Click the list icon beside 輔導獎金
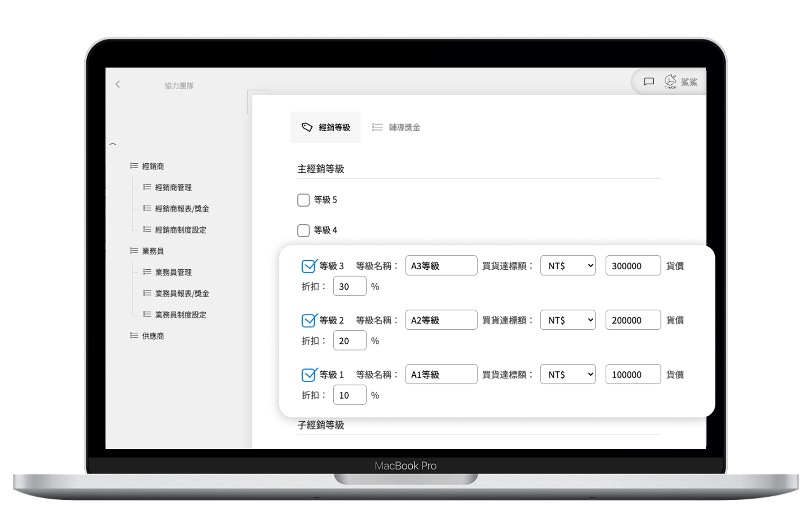The height and width of the screenshot is (516, 812). click(x=377, y=127)
